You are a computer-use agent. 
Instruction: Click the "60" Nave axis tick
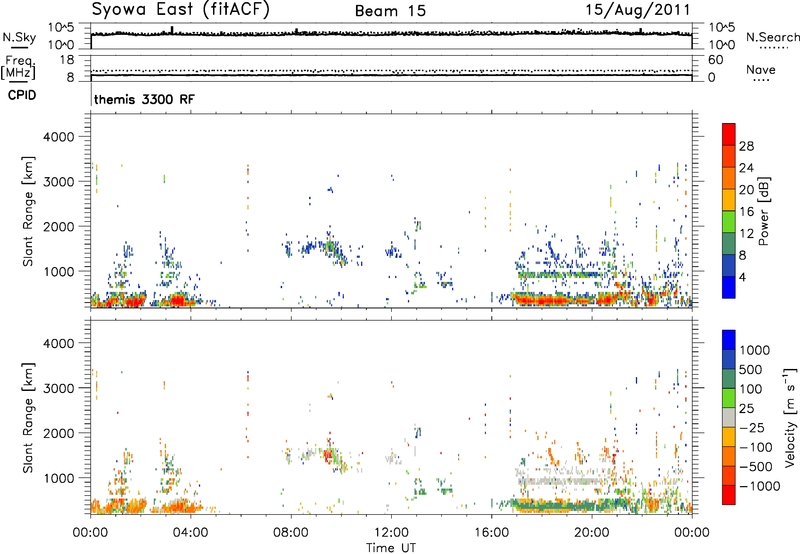point(715,60)
